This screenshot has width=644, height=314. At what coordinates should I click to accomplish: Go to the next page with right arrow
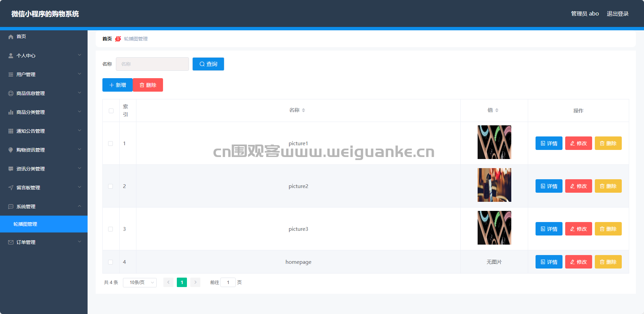pos(195,282)
